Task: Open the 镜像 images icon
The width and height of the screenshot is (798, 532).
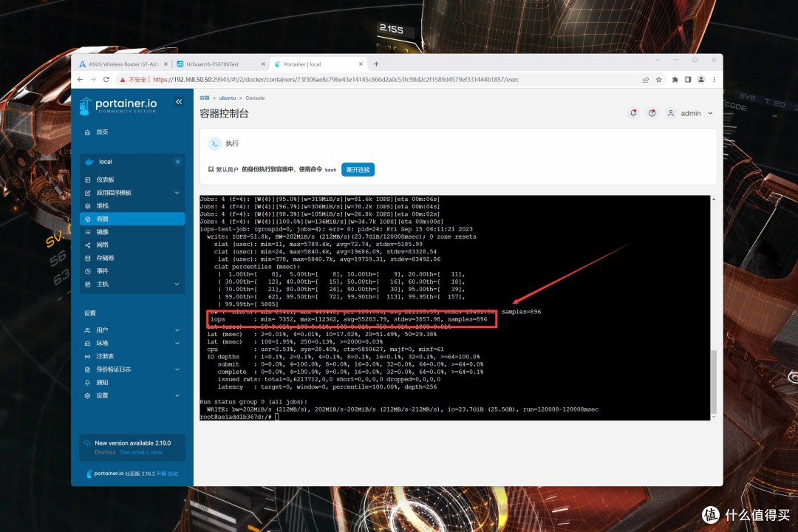Action: click(x=87, y=232)
